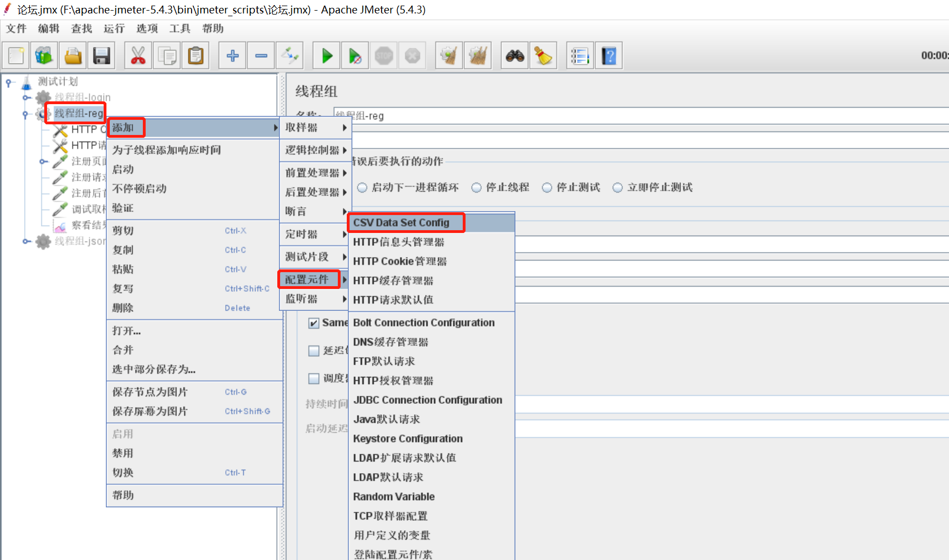Click the Shutdown test icon
The height and width of the screenshot is (560, 949).
(x=412, y=55)
